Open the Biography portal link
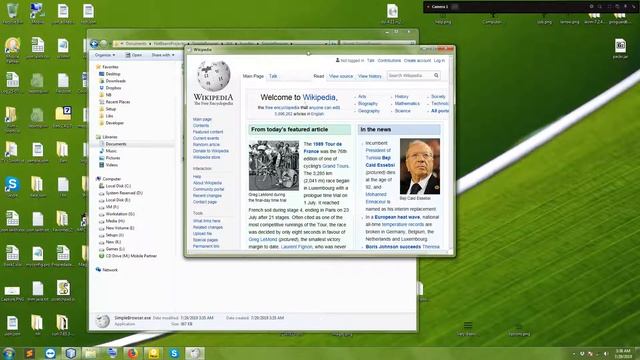This screenshot has height=360, width=640. coord(368,104)
